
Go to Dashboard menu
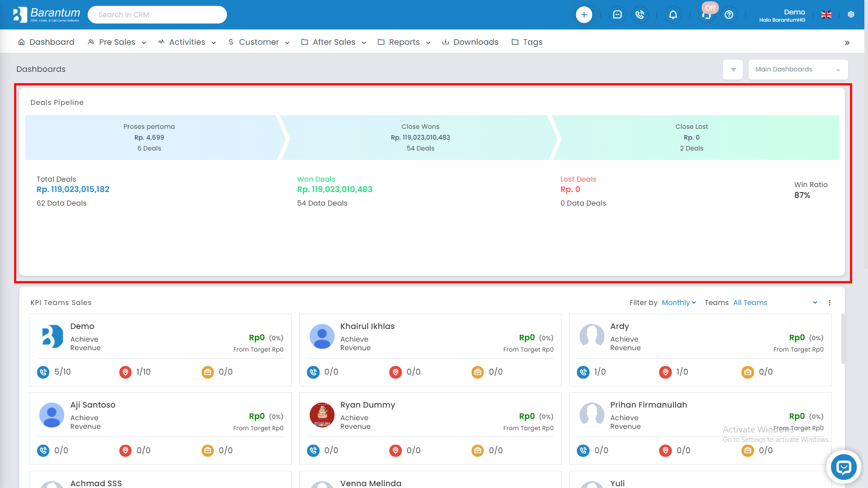click(x=46, y=42)
